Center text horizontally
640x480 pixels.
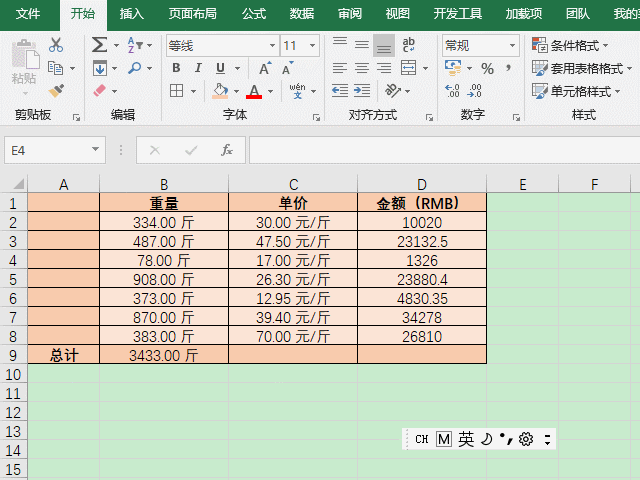[x=362, y=68]
